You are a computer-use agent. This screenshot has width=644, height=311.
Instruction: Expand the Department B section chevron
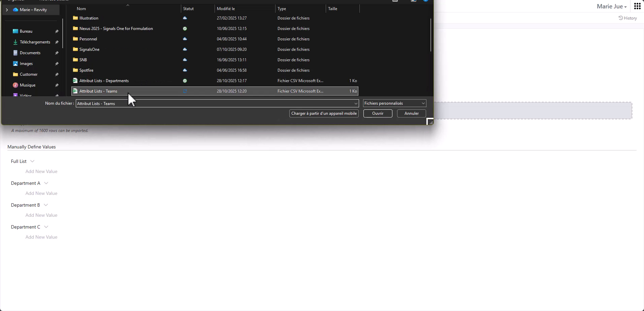(x=46, y=205)
